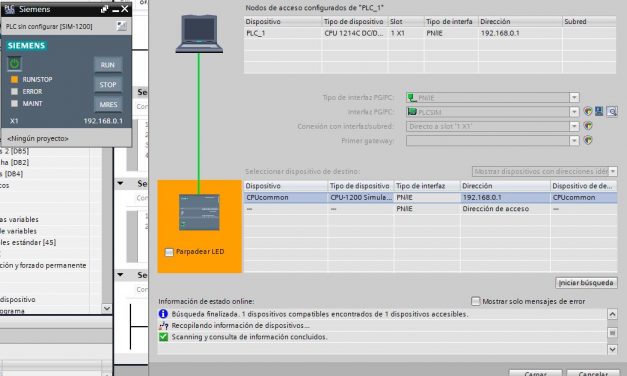The width and height of the screenshot is (627, 376).
Task: Click IP address 192.168.0.1 in PLCSIM
Action: [x=103, y=121]
